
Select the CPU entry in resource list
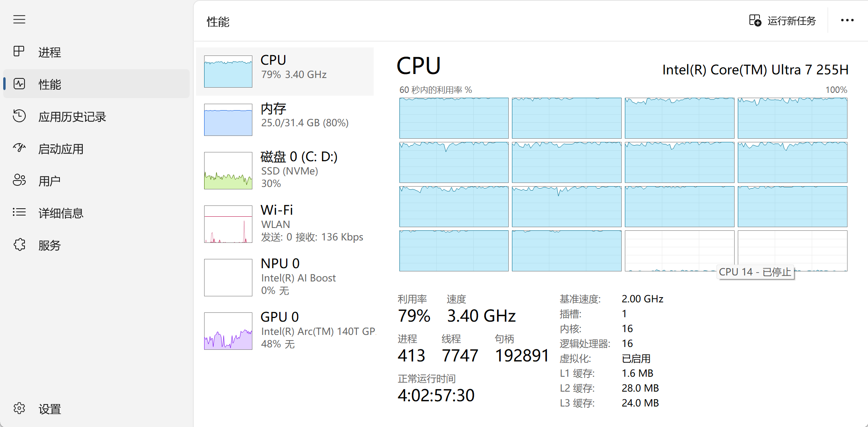[285, 72]
